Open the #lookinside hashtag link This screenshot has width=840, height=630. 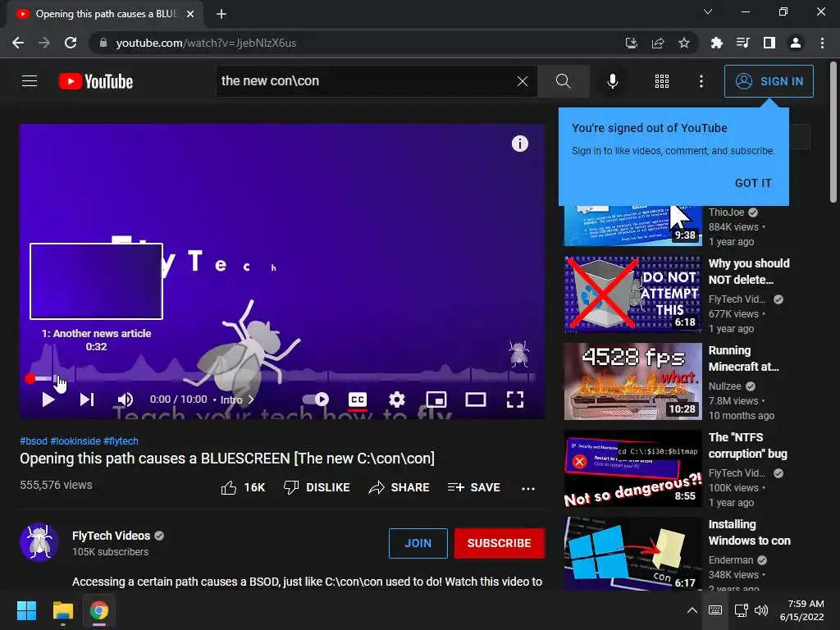point(75,441)
